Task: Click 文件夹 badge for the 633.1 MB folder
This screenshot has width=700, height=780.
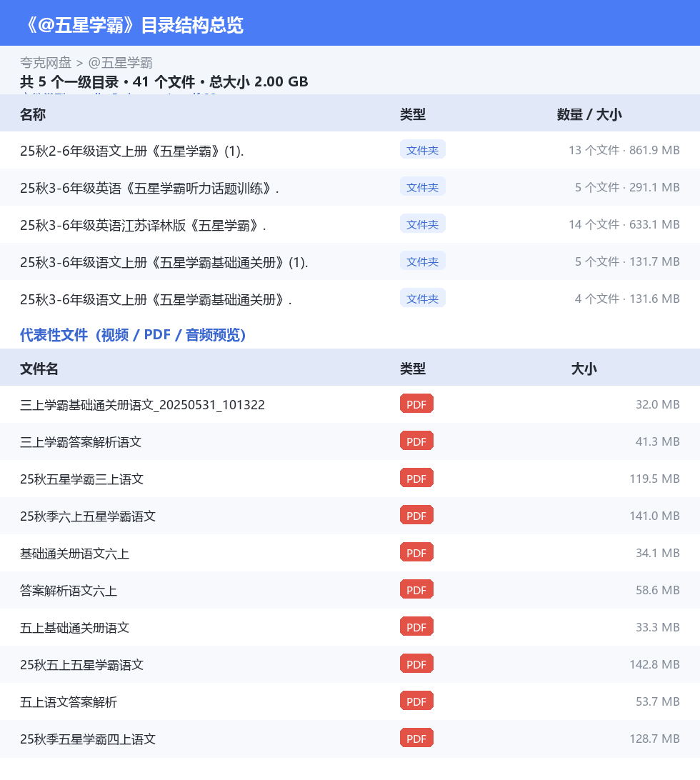Action: coord(422,224)
